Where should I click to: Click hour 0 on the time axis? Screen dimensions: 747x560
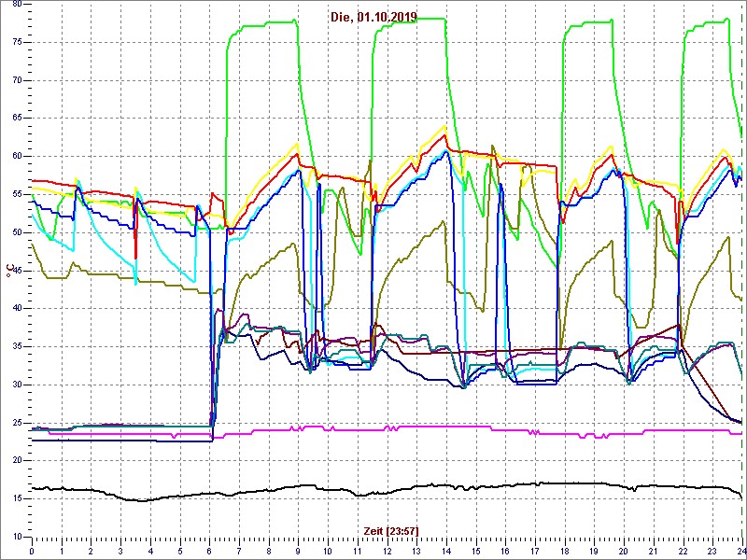[x=32, y=551]
